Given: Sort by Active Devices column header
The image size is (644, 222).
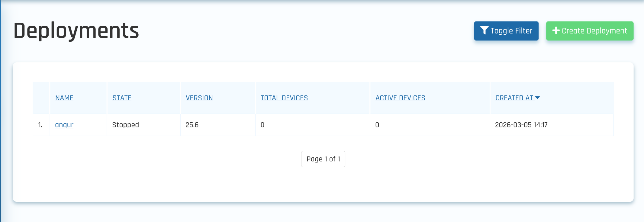Looking at the screenshot, I should [x=400, y=98].
